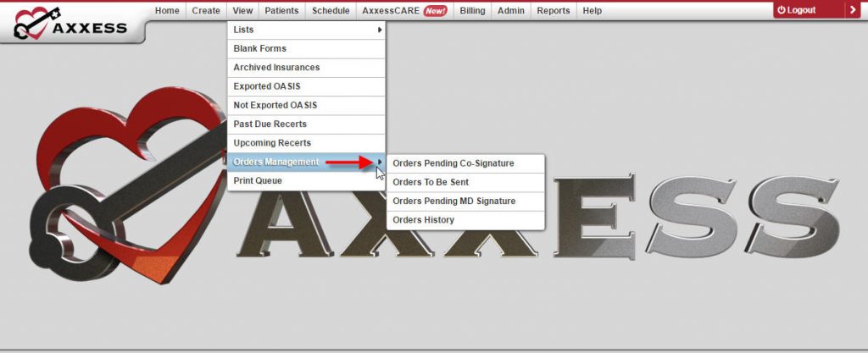Choose Not Exported OASIS entry

tap(306, 105)
